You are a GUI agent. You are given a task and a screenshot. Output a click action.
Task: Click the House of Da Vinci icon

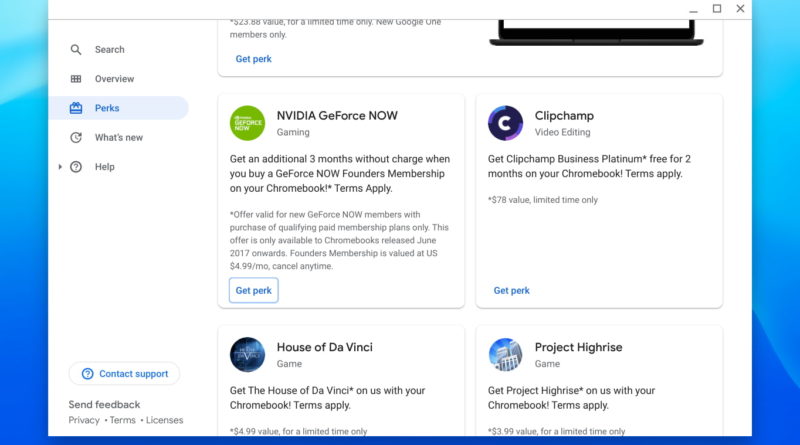247,354
